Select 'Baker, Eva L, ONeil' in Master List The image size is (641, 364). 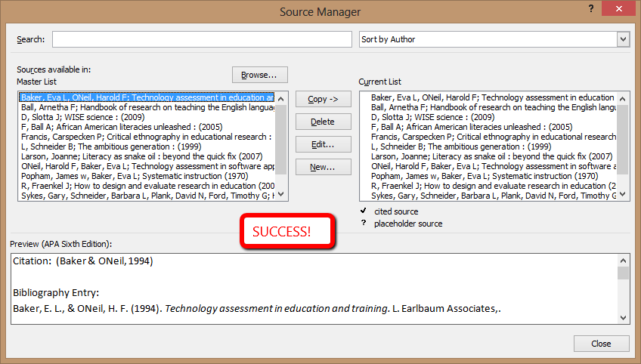147,97
